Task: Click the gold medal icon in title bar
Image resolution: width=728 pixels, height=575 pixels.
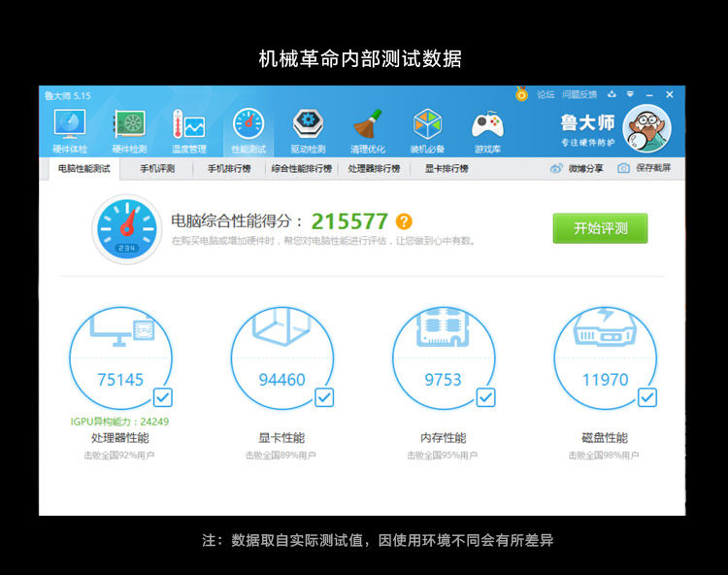Action: pyautogui.click(x=521, y=94)
